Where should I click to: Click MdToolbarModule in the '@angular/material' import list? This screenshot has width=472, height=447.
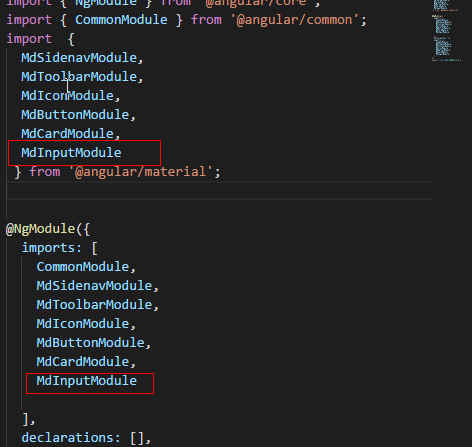click(79, 77)
